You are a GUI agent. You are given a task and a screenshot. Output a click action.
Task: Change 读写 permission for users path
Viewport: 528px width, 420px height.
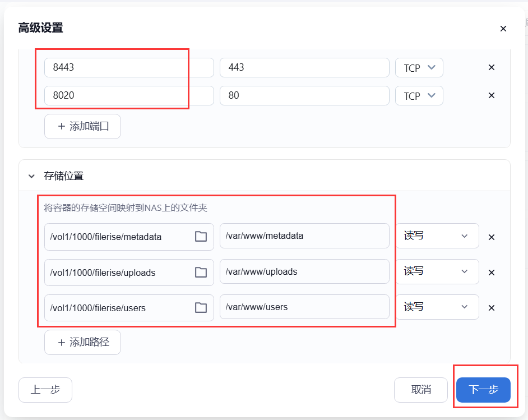pos(437,307)
